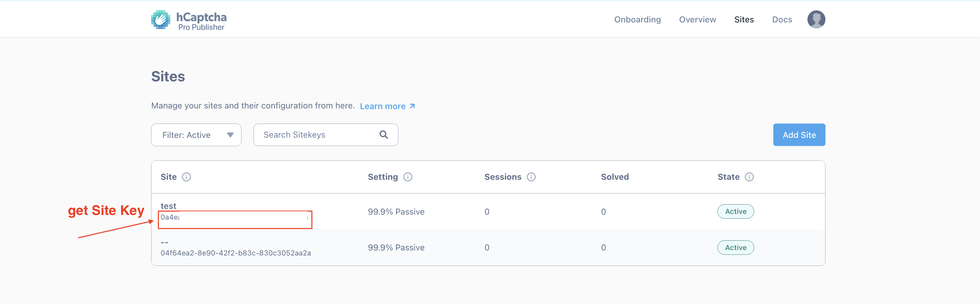Go to the Onboarding tab
The height and width of the screenshot is (304, 980).
[637, 19]
